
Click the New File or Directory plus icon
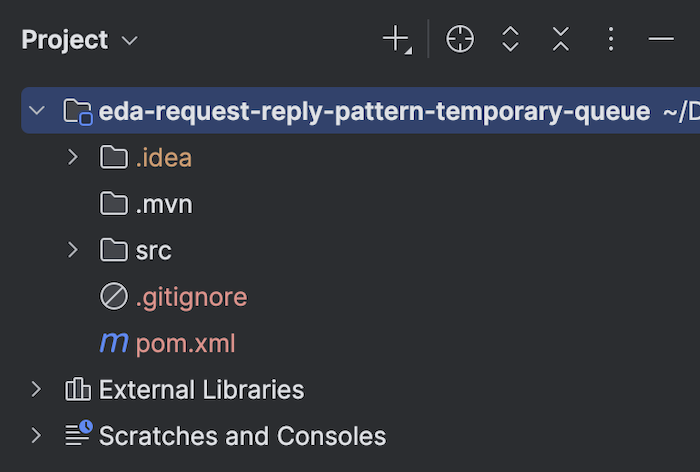397,39
